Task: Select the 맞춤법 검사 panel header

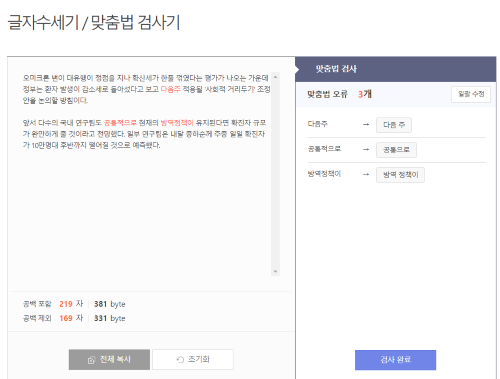Action: pos(396,69)
